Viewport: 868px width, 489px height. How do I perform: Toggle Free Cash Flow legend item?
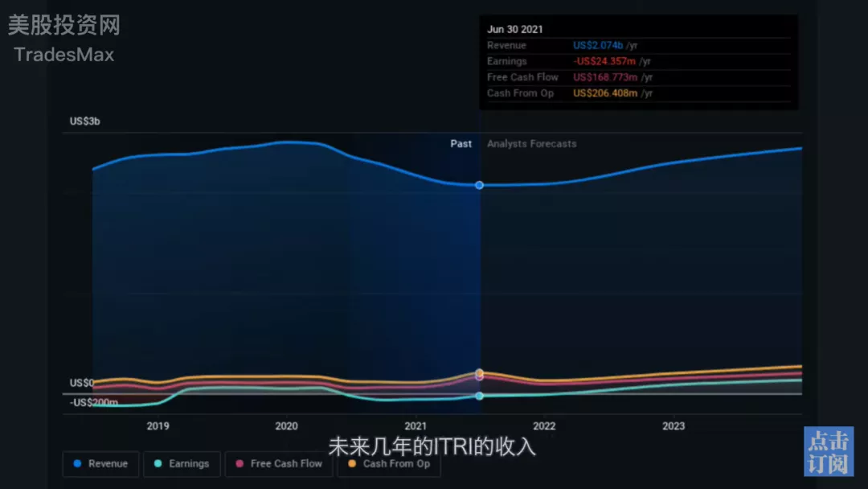pos(279,464)
